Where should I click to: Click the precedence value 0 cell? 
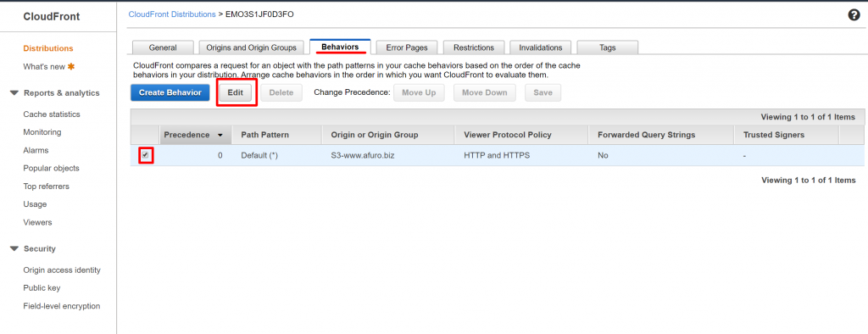(220, 156)
